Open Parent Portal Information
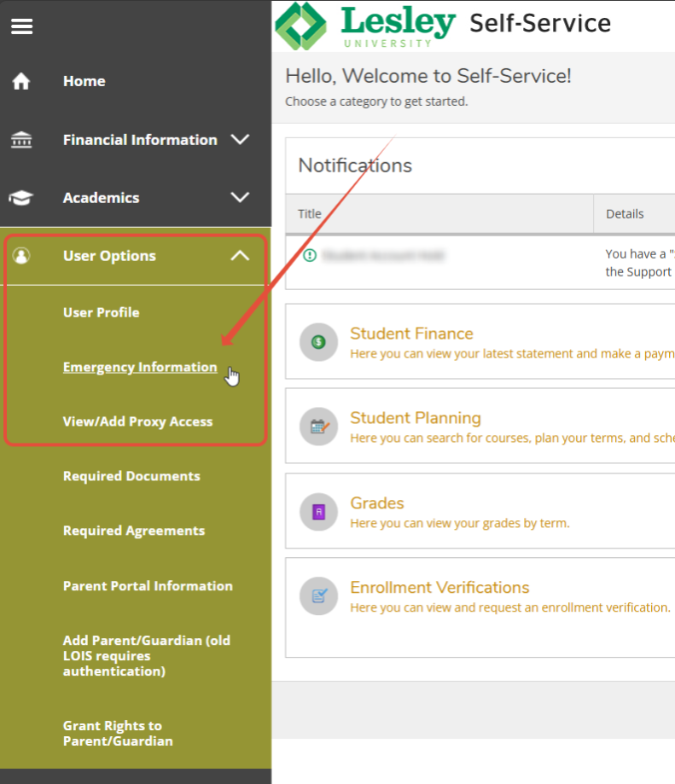The height and width of the screenshot is (784, 675). pos(148,585)
